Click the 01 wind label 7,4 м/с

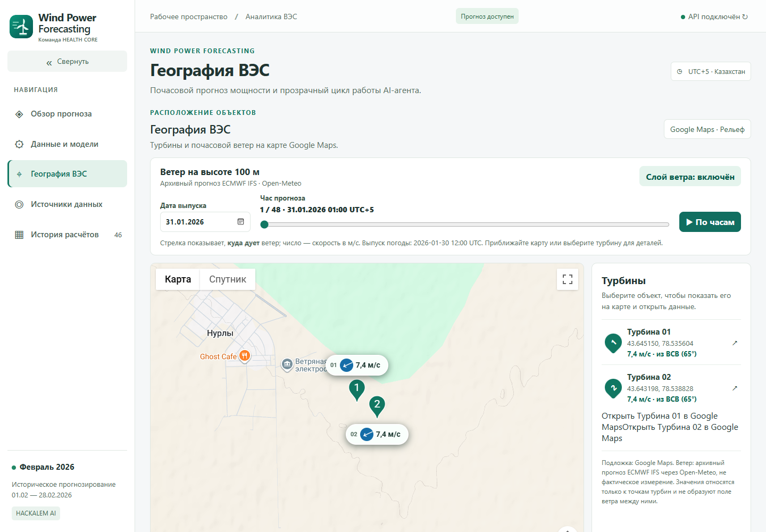(x=357, y=365)
